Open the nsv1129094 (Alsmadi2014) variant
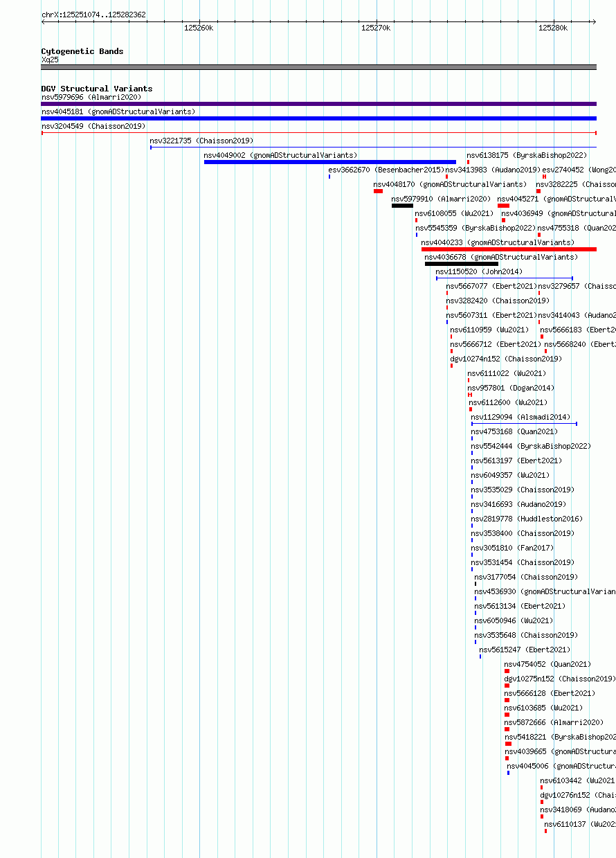This screenshot has width=616, height=858. [x=520, y=417]
